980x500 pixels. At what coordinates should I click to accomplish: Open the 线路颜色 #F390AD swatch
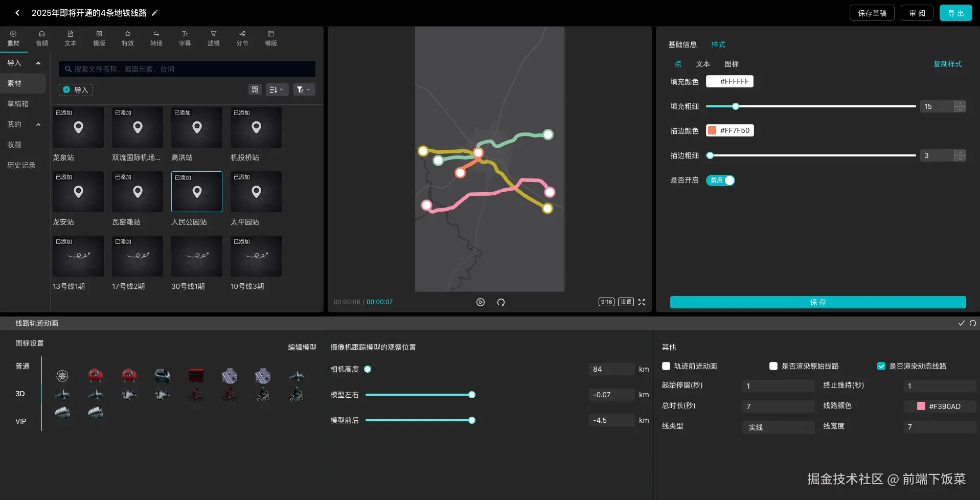[x=940, y=406]
